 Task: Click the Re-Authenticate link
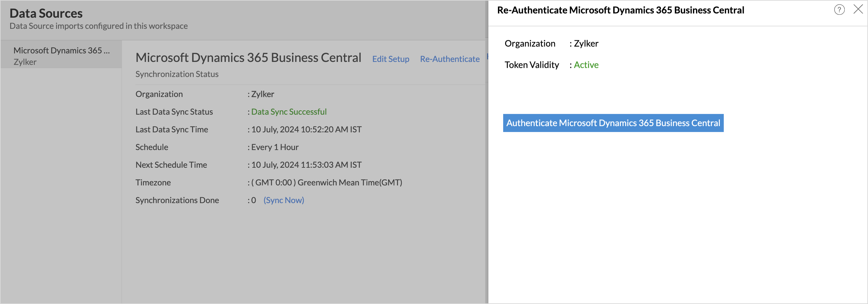[x=449, y=59]
